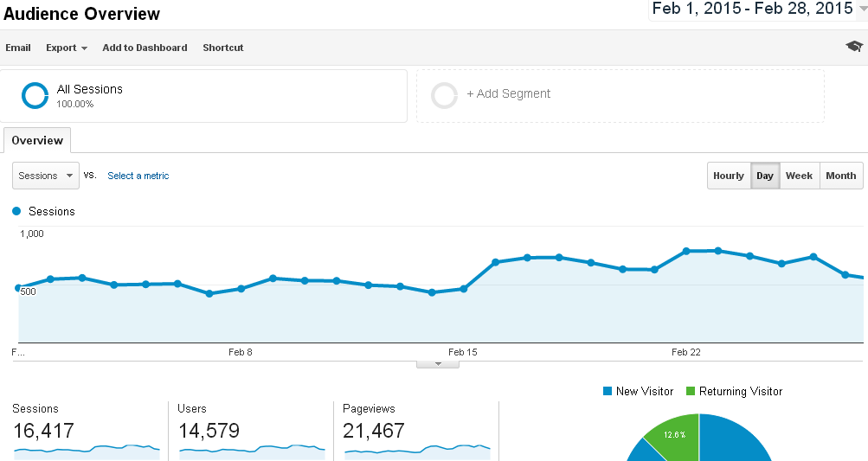Open the Sessions metric dropdown
Screen dimensions: 868x461
click(45, 176)
